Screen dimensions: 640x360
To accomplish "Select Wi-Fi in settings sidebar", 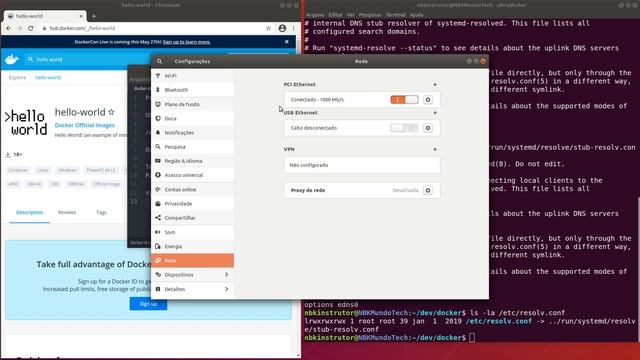I will click(x=192, y=76).
